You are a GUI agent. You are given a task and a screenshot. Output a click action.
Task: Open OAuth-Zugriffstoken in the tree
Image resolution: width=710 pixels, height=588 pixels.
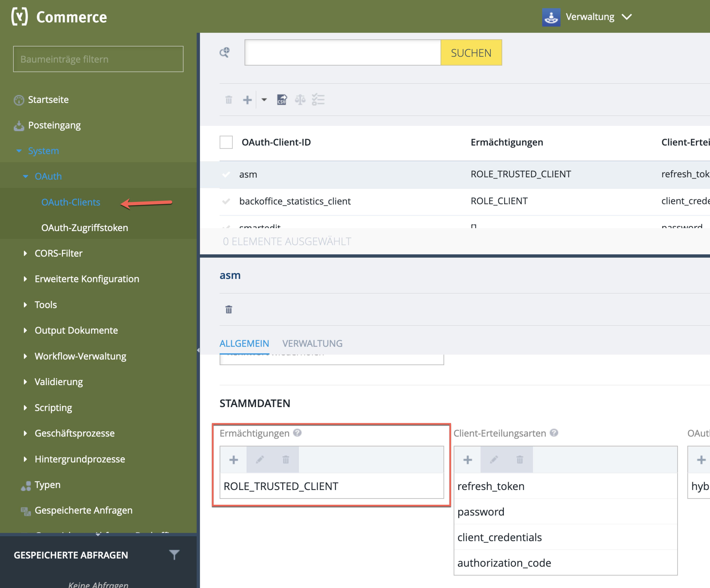(x=85, y=228)
